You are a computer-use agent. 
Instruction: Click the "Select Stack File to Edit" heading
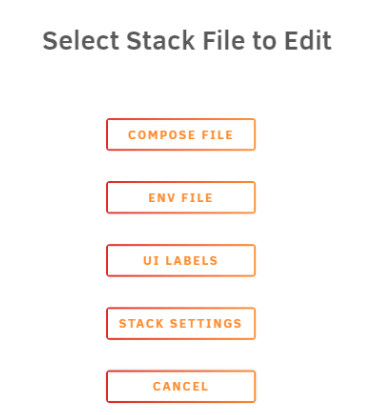pyautogui.click(x=187, y=41)
